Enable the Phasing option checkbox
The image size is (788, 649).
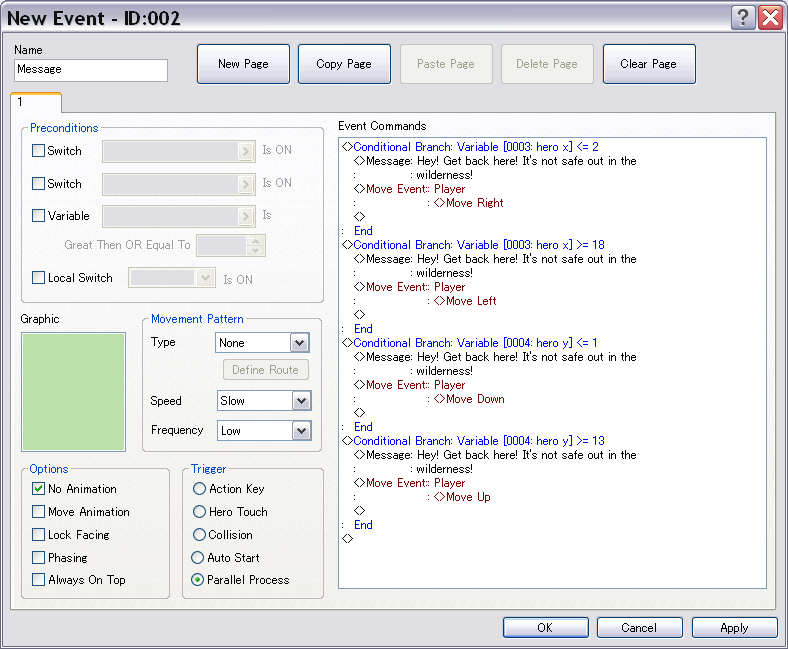[39, 557]
